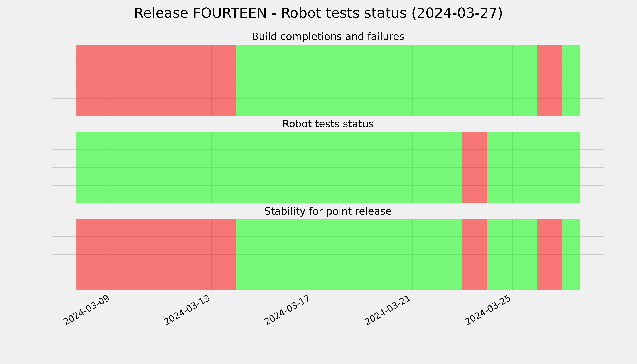Click the main chart title text
Viewport: 637px width, 364px height.
318,13
